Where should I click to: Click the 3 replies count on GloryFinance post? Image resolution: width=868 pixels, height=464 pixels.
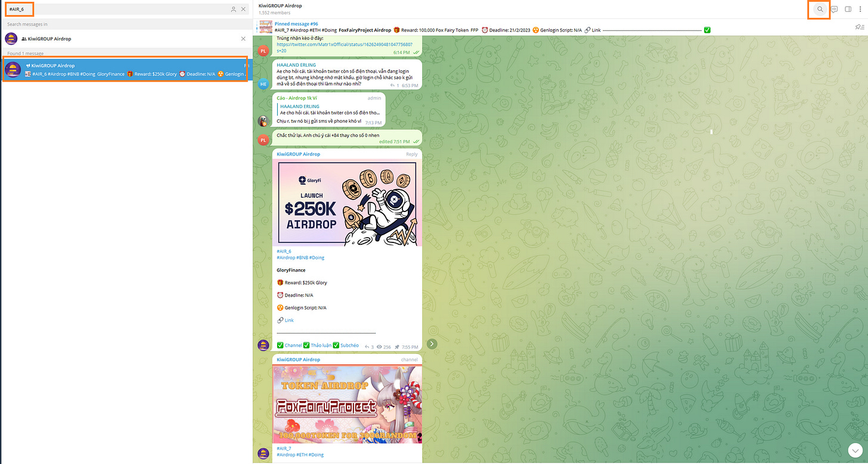369,347
